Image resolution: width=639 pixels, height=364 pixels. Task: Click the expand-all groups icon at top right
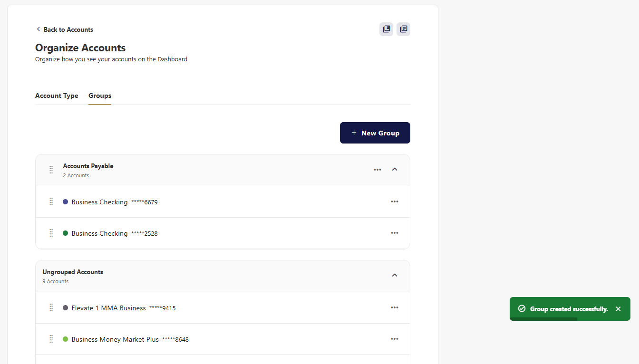point(386,29)
